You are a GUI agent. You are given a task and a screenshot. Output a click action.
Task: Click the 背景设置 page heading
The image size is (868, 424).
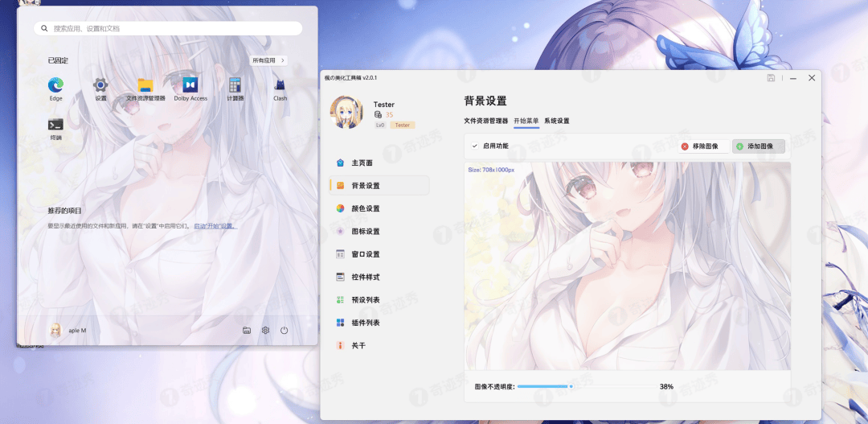(485, 101)
